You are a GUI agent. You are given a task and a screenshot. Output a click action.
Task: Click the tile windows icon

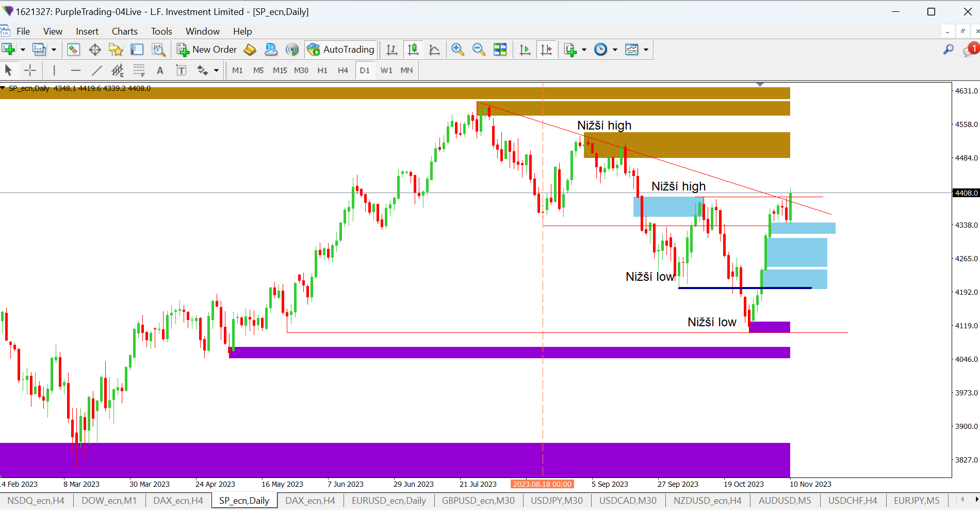point(500,50)
